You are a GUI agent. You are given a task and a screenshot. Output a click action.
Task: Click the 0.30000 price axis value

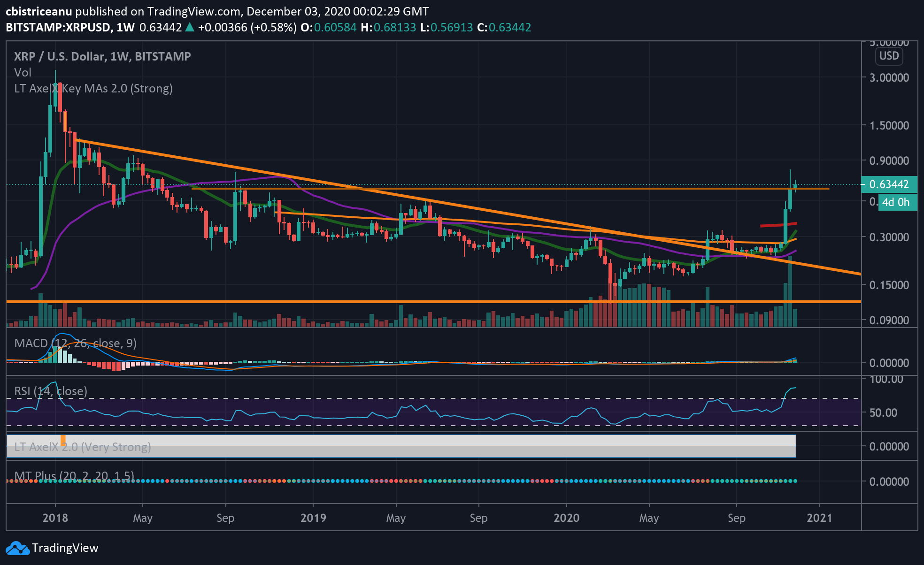(889, 237)
